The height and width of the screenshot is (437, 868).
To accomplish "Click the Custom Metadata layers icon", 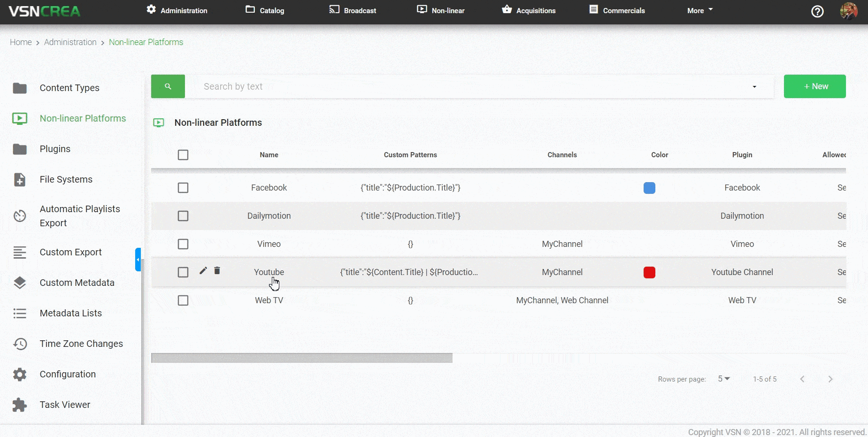I will coord(20,283).
